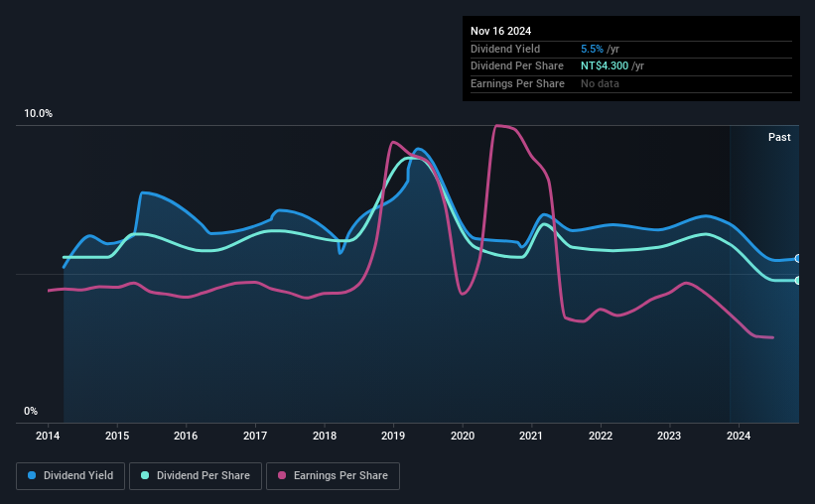Viewport: 815px width, 504px height.
Task: Click the 2018 x-axis label
Action: (x=325, y=436)
